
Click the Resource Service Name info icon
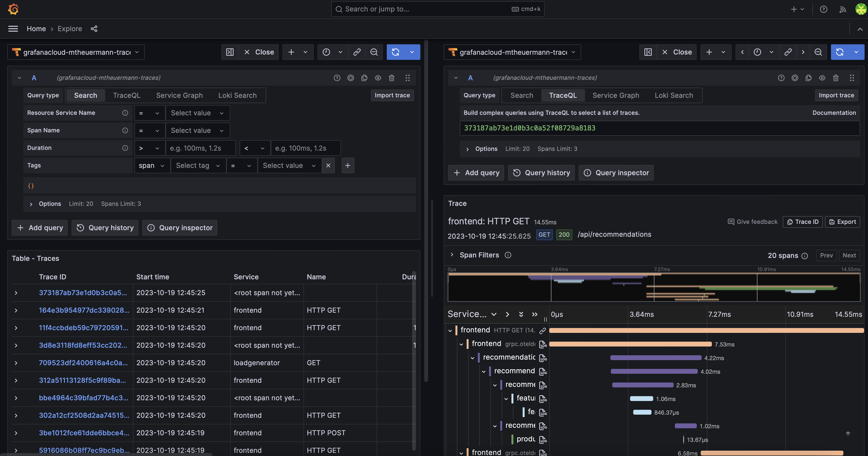click(125, 113)
